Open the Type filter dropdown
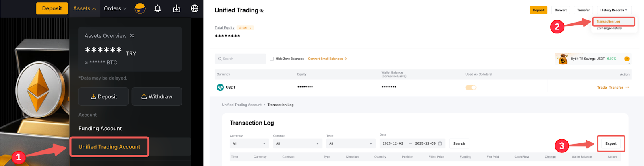The height and width of the screenshot is (166, 644). click(351, 143)
